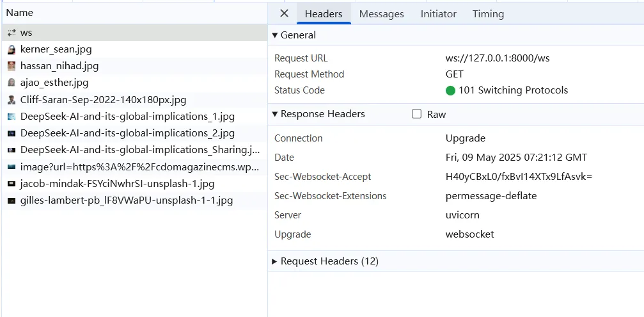Click the ws websocket request icon

12,33
